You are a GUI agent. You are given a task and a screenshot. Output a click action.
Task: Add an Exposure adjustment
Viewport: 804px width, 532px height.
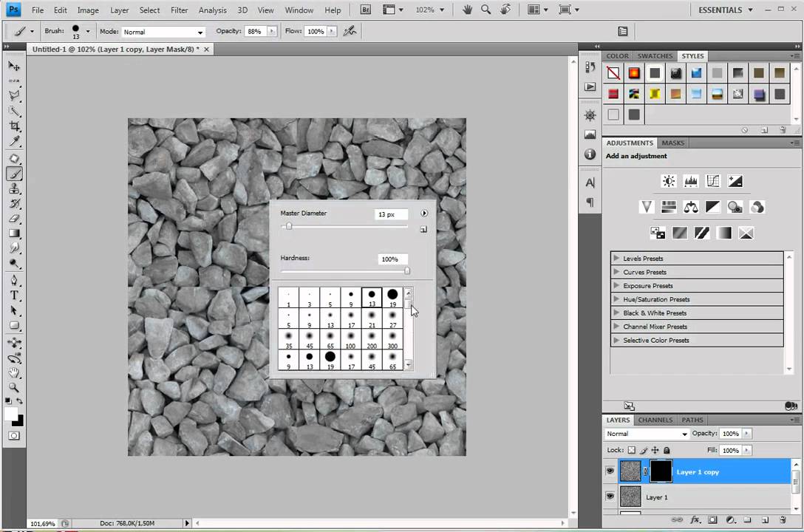[x=735, y=181]
